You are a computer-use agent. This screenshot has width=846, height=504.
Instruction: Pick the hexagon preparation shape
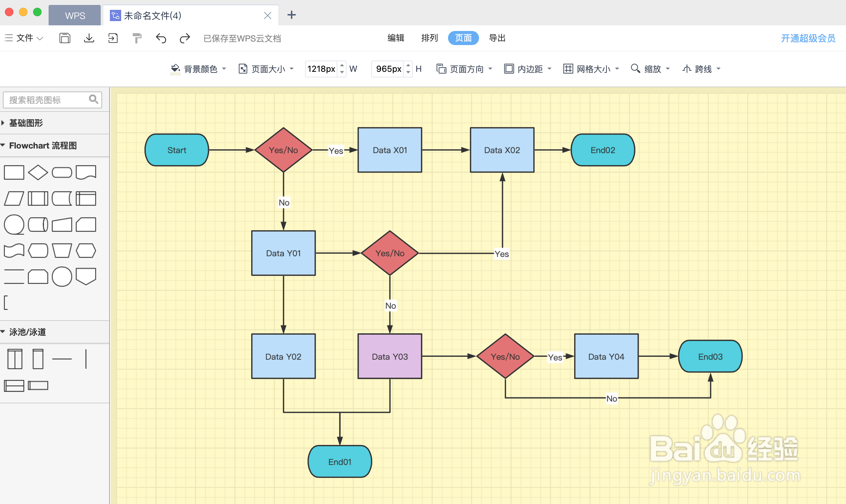(x=86, y=251)
